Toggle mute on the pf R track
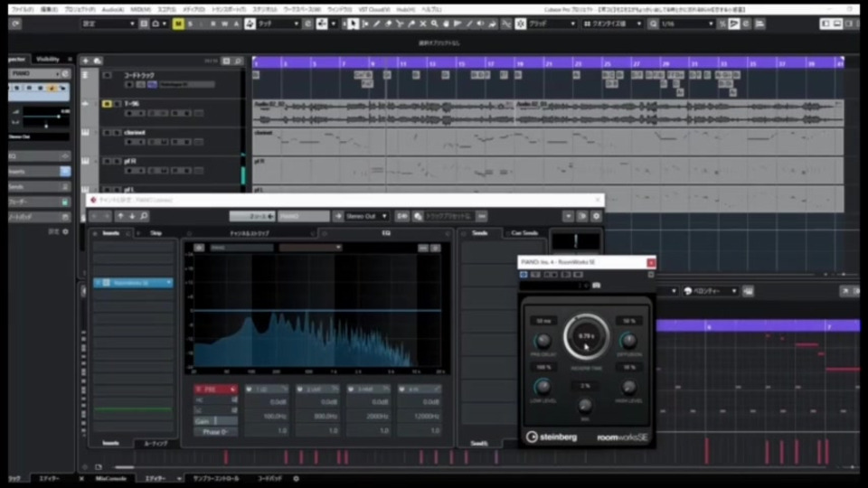The image size is (868, 488). (107, 162)
